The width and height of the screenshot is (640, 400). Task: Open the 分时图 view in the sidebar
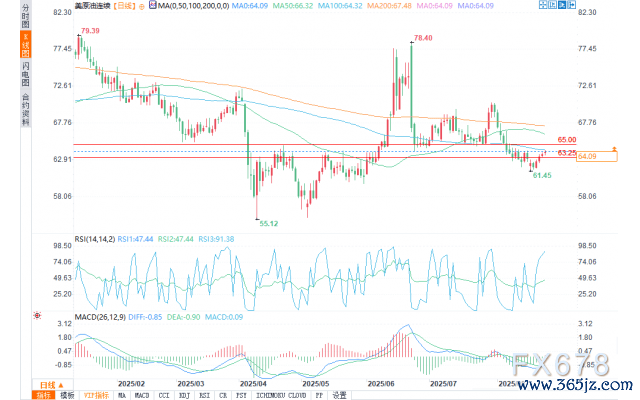point(26,22)
